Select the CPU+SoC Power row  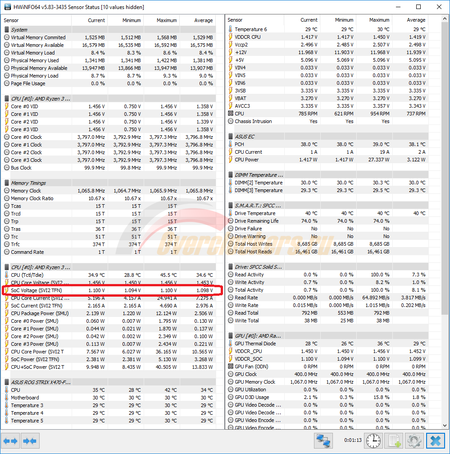pos(109,367)
